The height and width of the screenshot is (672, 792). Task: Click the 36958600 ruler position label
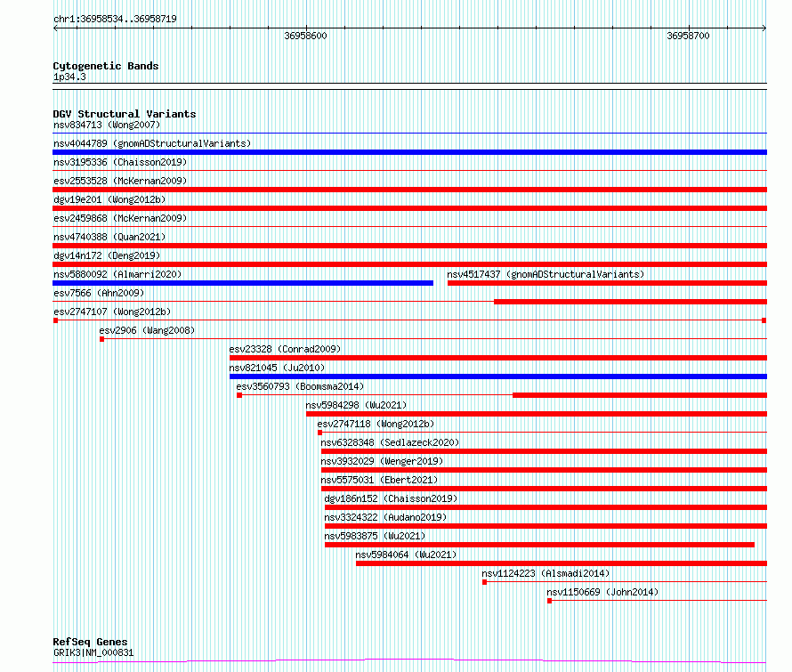coord(305,36)
